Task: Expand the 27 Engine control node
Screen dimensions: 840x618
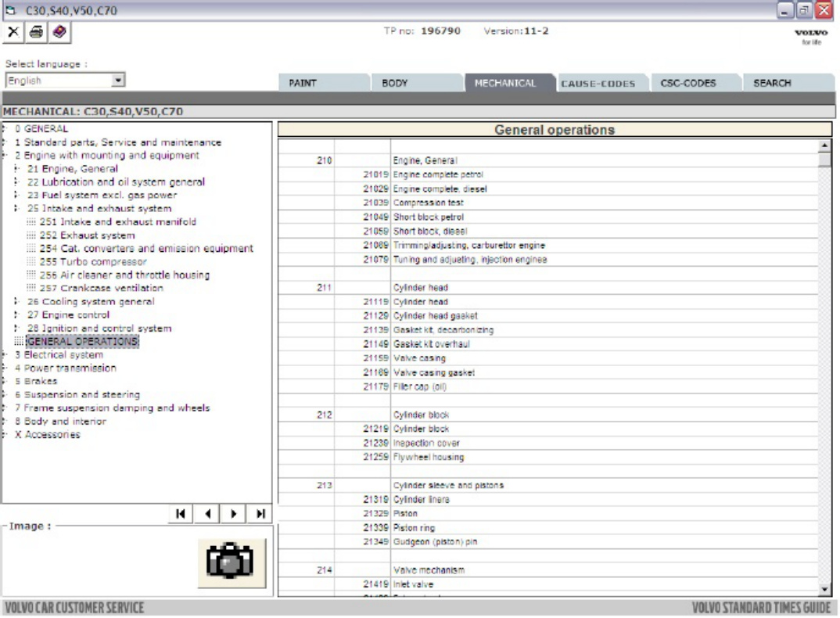Action: tap(17, 314)
